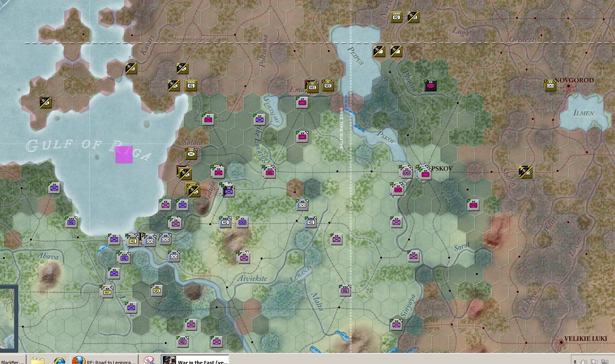Open the volume control in the system tray
This screenshot has width=615, height=364.
584,361
